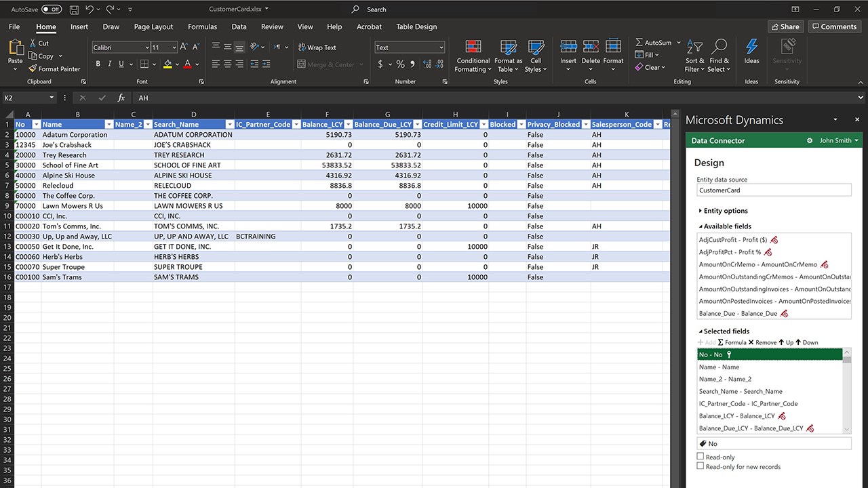
Task: Click the Name Box showing K2
Action: pos(28,98)
